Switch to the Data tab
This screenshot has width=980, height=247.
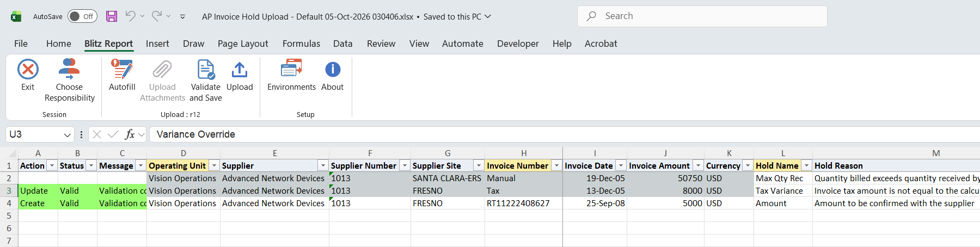(x=343, y=44)
